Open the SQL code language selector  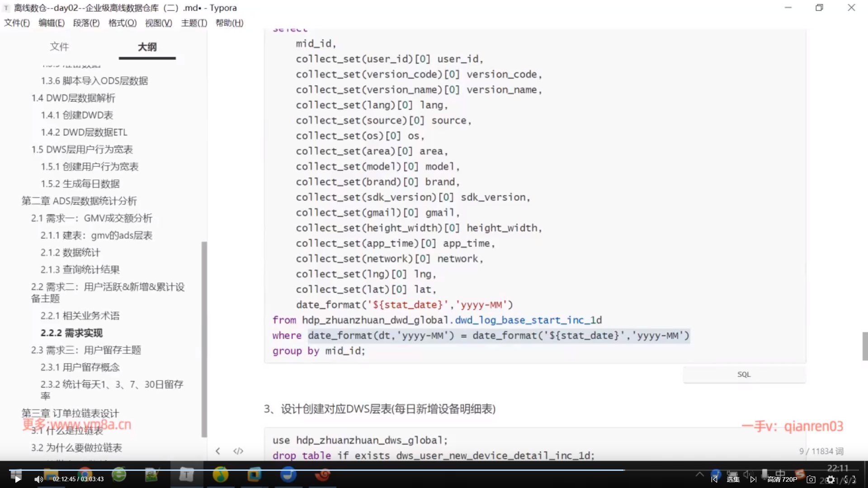click(x=744, y=375)
